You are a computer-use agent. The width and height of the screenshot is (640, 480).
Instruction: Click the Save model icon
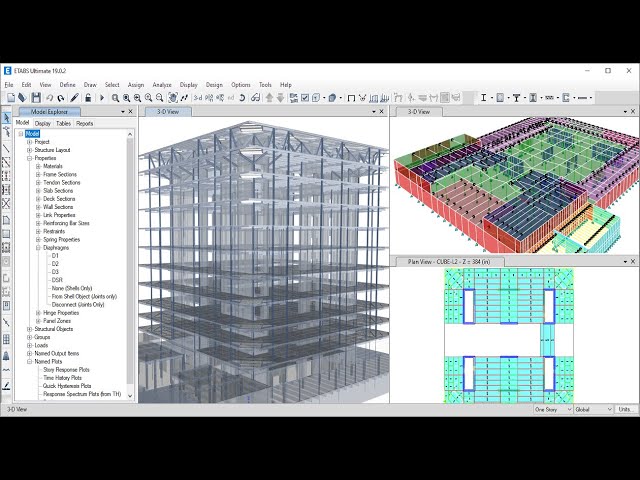click(x=36, y=98)
